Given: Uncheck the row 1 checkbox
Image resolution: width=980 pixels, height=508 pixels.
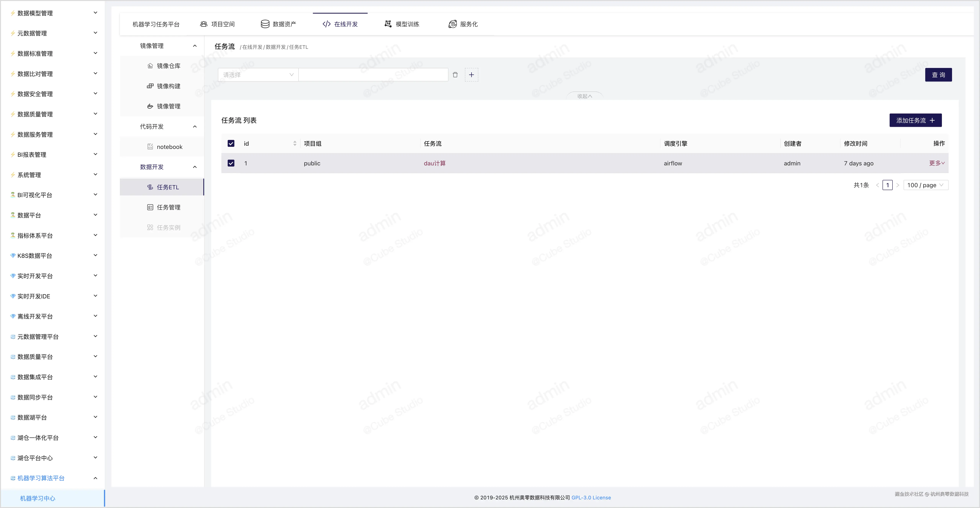Looking at the screenshot, I should [x=231, y=163].
